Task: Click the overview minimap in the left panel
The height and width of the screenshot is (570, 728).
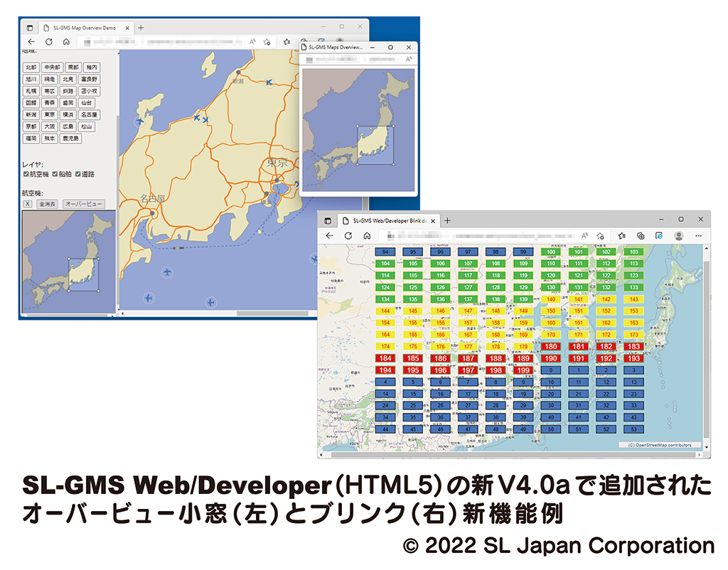Action: pyautogui.click(x=68, y=262)
